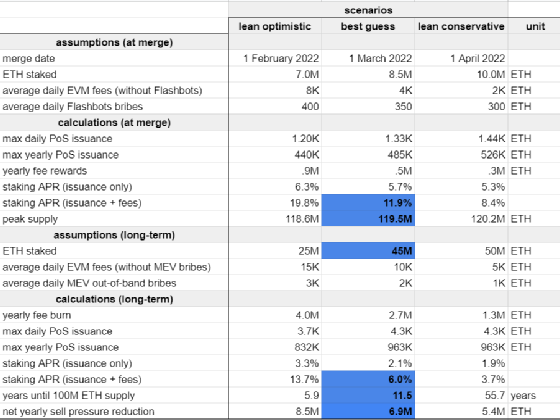Click the highlighted 119.5M peak supply cell
The width and height of the screenshot is (560, 420).
[x=368, y=219]
